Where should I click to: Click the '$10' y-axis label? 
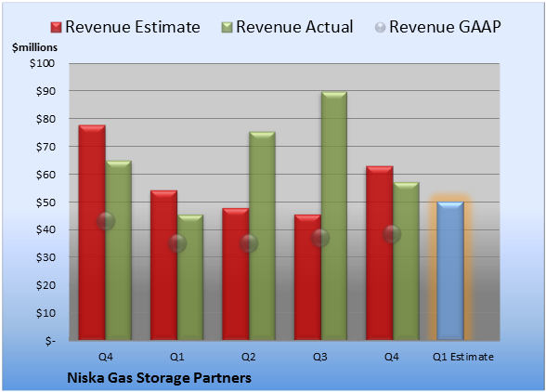click(x=45, y=313)
